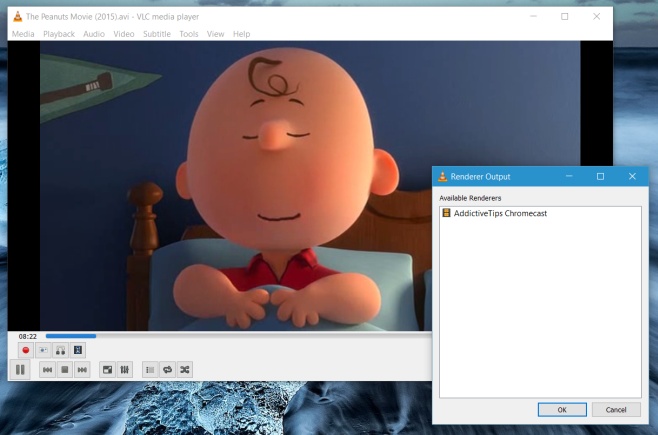The image size is (658, 435).
Task: Stop the playback
Action: pos(65,370)
